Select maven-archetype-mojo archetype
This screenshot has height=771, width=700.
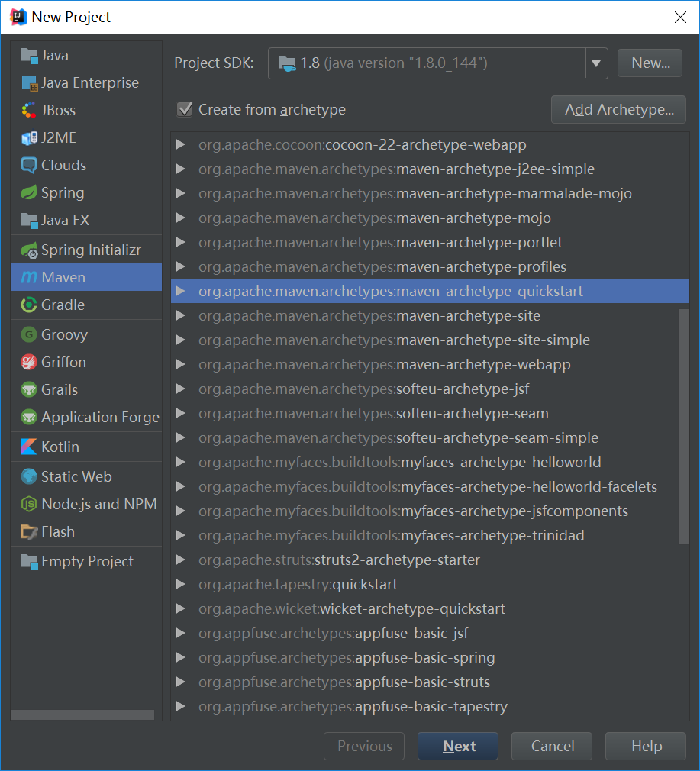coord(430,218)
